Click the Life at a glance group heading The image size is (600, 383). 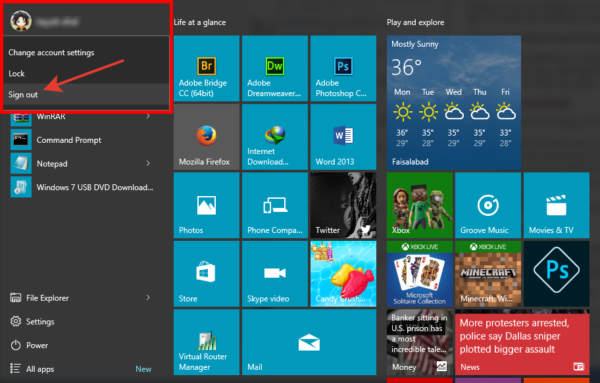click(x=200, y=22)
